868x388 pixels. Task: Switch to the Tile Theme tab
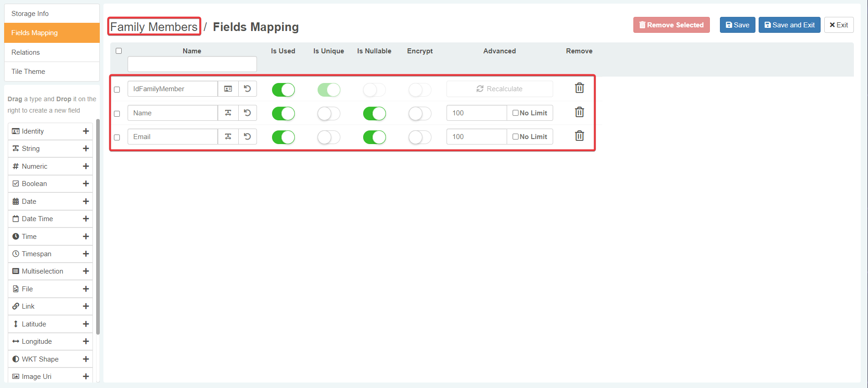coord(28,72)
